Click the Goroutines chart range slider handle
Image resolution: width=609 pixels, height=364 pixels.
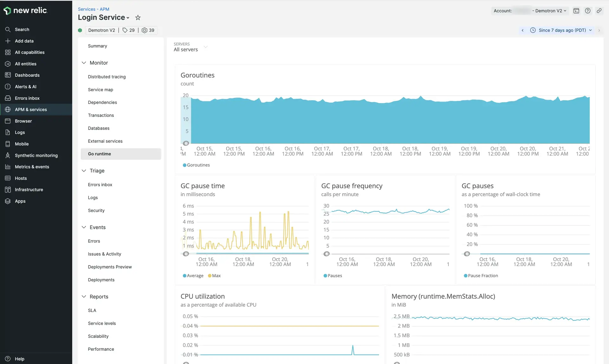186,143
